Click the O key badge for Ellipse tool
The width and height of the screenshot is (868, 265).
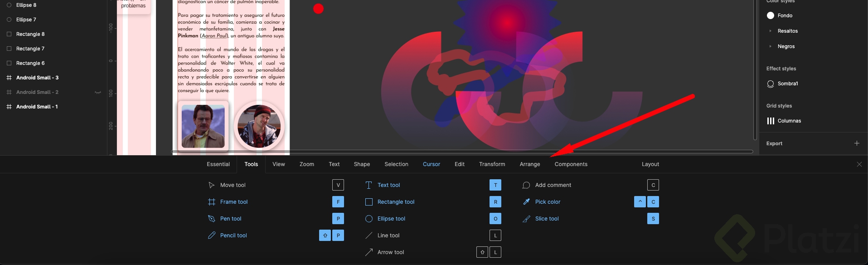pos(495,219)
